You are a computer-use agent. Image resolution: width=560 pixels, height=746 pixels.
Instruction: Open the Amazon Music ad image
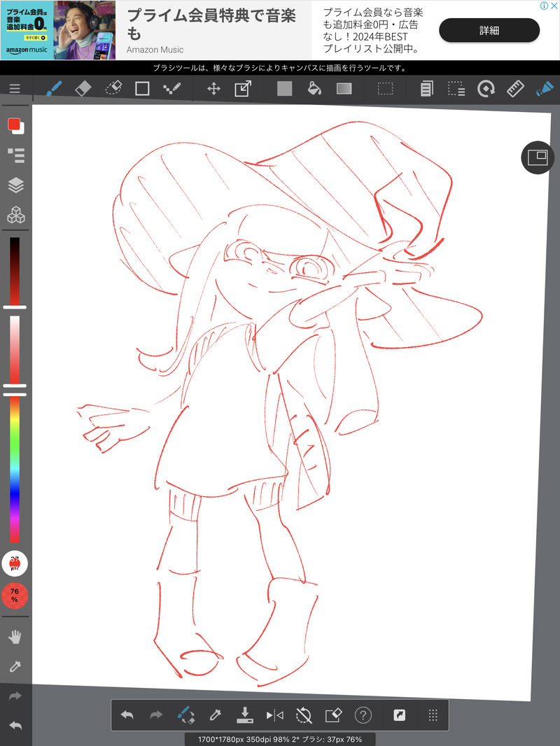pos(58,30)
